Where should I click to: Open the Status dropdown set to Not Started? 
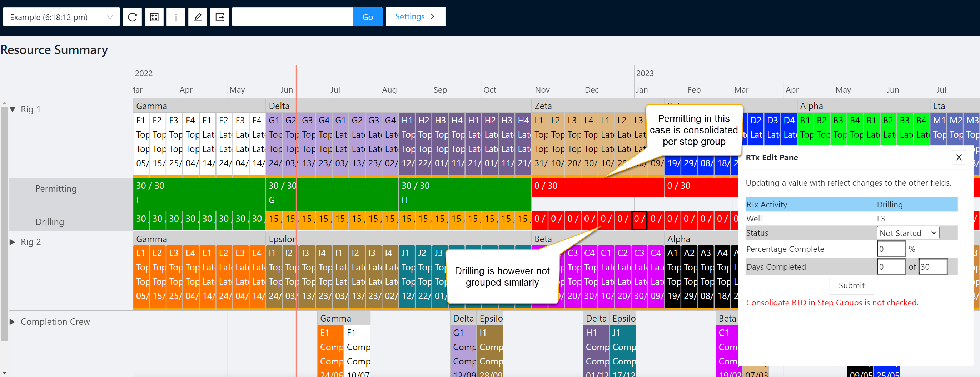[908, 233]
